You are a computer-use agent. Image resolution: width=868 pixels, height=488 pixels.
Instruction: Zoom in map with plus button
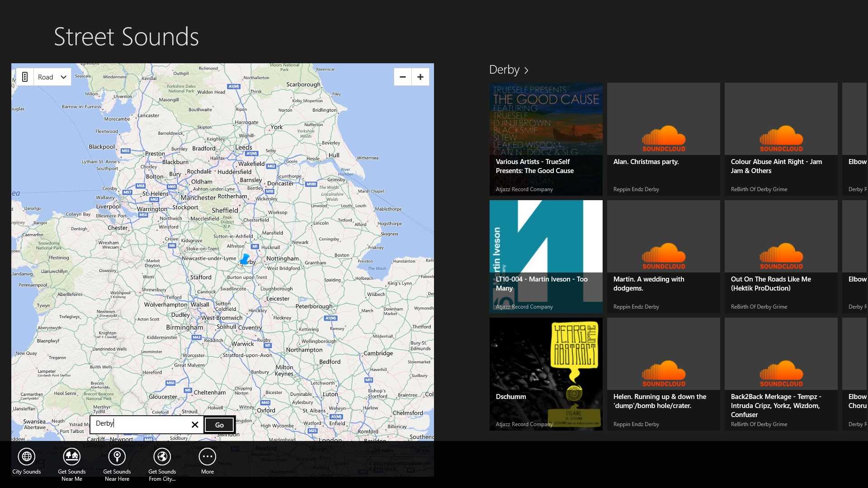[x=420, y=77]
